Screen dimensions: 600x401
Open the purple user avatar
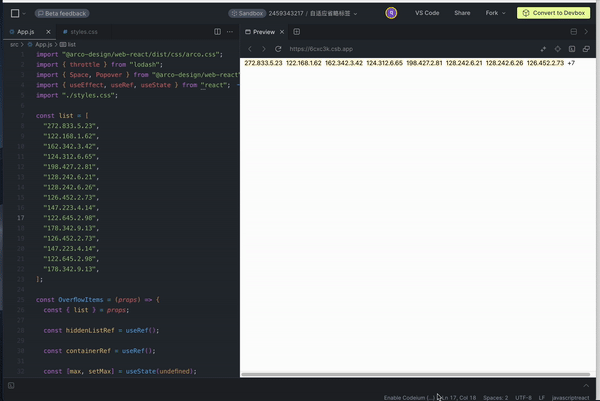click(x=391, y=13)
